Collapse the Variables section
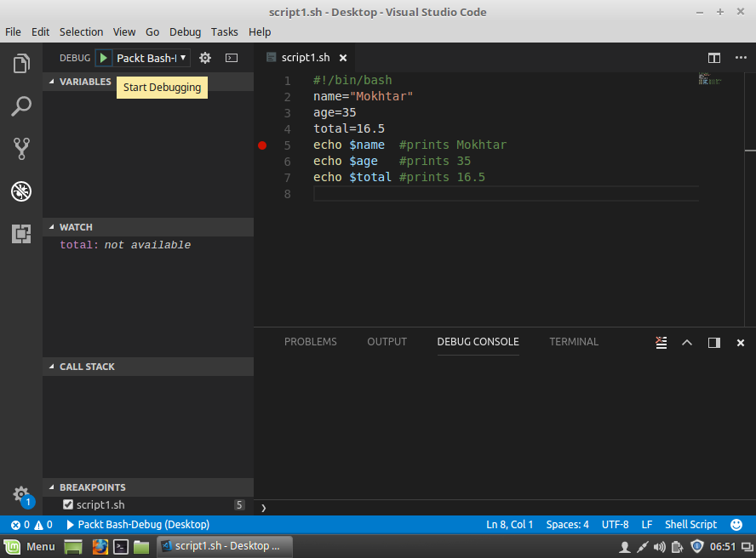 point(85,82)
